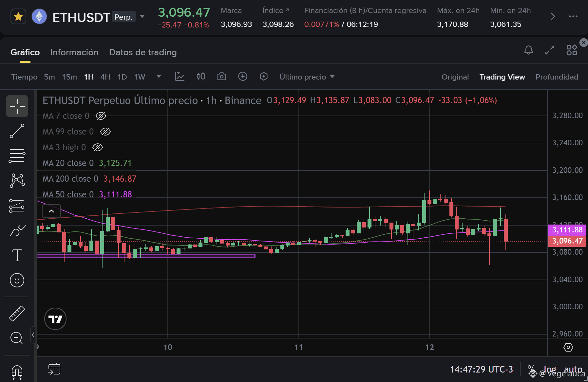Open the emoji icons tool

(x=17, y=280)
